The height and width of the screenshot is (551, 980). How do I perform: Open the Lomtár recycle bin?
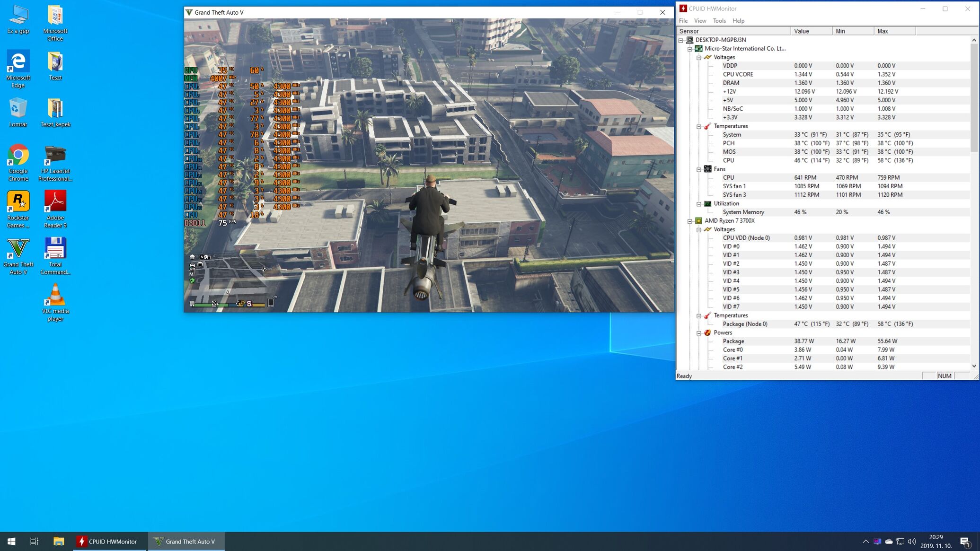point(18,113)
